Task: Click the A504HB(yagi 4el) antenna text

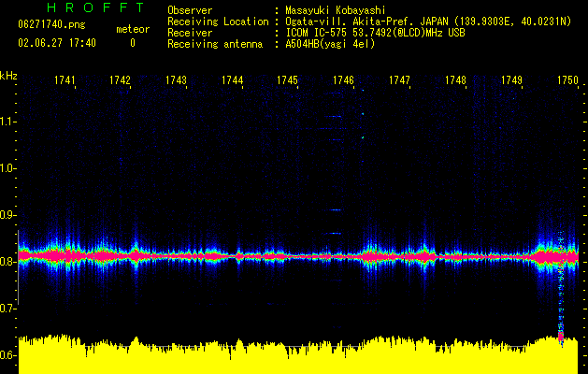Action: [330, 44]
